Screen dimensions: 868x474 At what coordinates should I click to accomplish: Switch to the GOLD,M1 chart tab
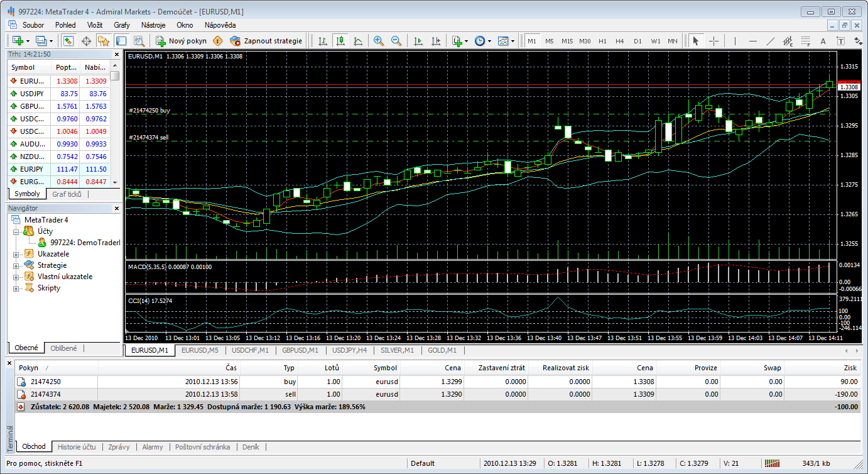[x=442, y=350]
